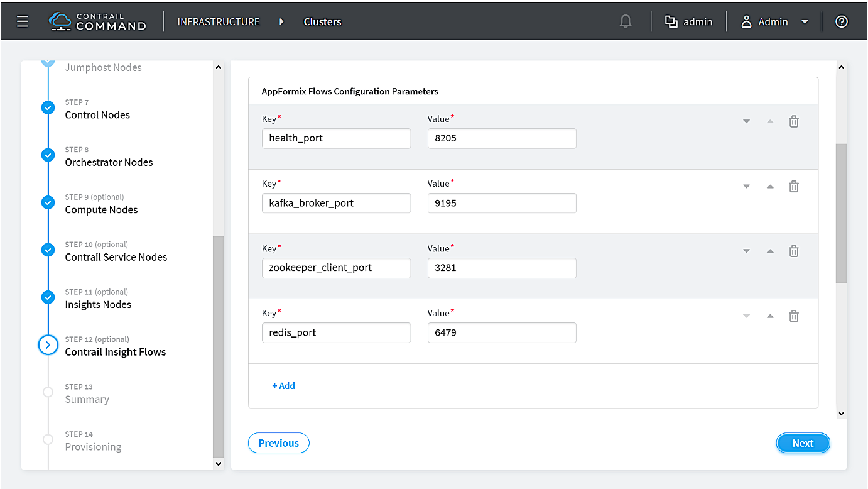Click the Next button

[x=803, y=443]
